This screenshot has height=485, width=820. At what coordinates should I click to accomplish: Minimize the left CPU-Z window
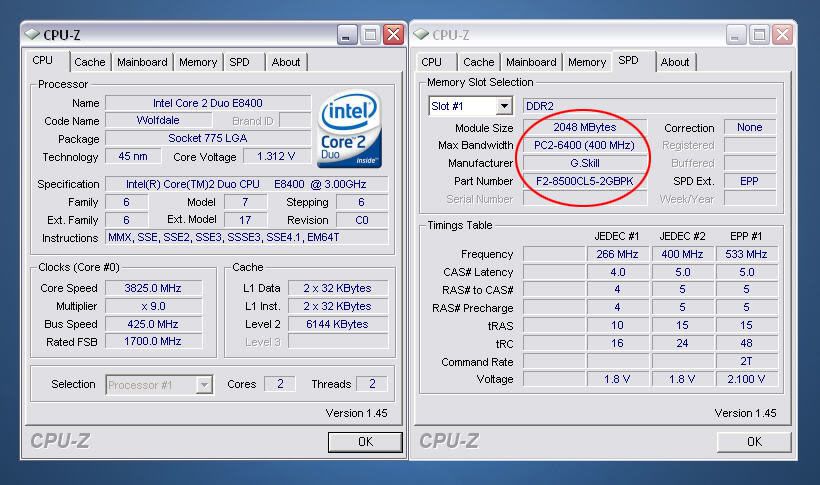(x=346, y=35)
